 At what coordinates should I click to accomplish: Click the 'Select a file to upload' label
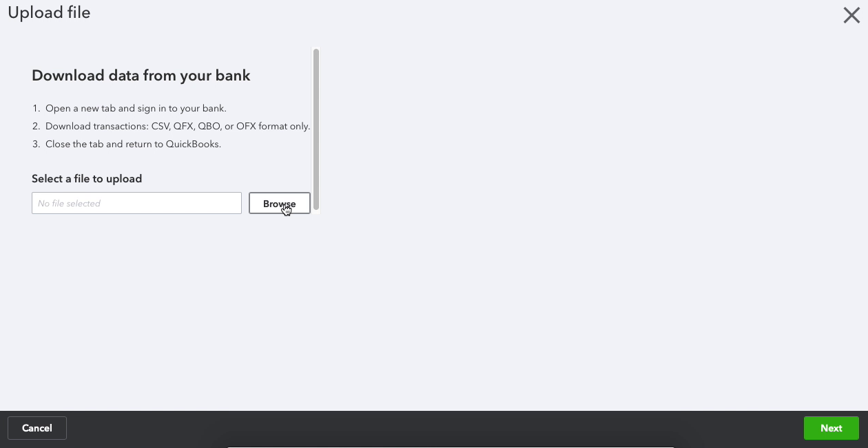(x=87, y=178)
